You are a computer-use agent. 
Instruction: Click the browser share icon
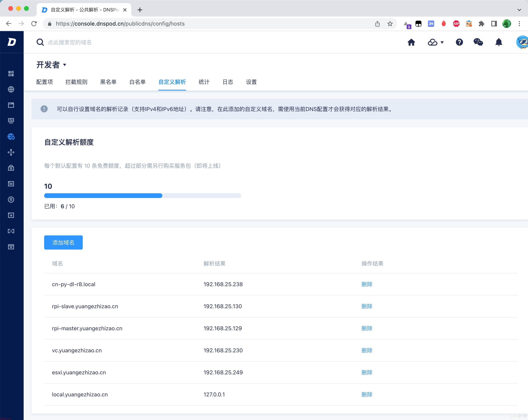[x=377, y=23]
